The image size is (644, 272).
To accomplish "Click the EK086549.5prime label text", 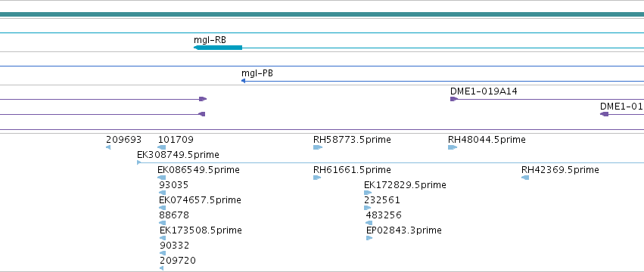I will coord(198,170).
